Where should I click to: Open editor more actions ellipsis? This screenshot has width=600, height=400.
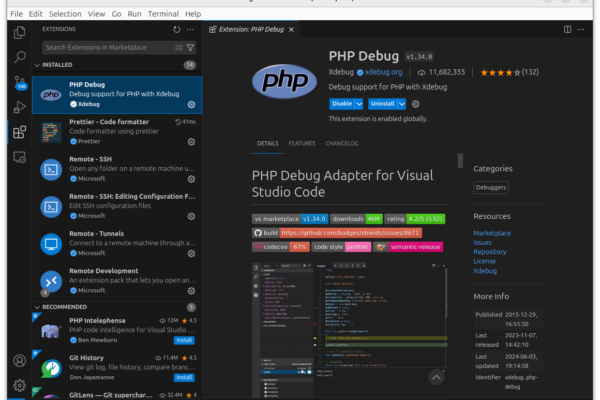581,29
